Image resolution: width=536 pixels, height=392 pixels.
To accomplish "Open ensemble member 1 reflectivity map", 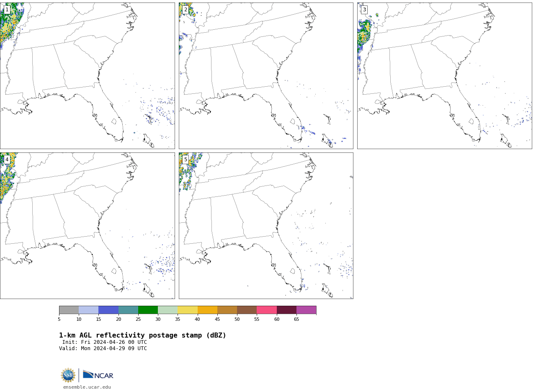I will point(87,76).
